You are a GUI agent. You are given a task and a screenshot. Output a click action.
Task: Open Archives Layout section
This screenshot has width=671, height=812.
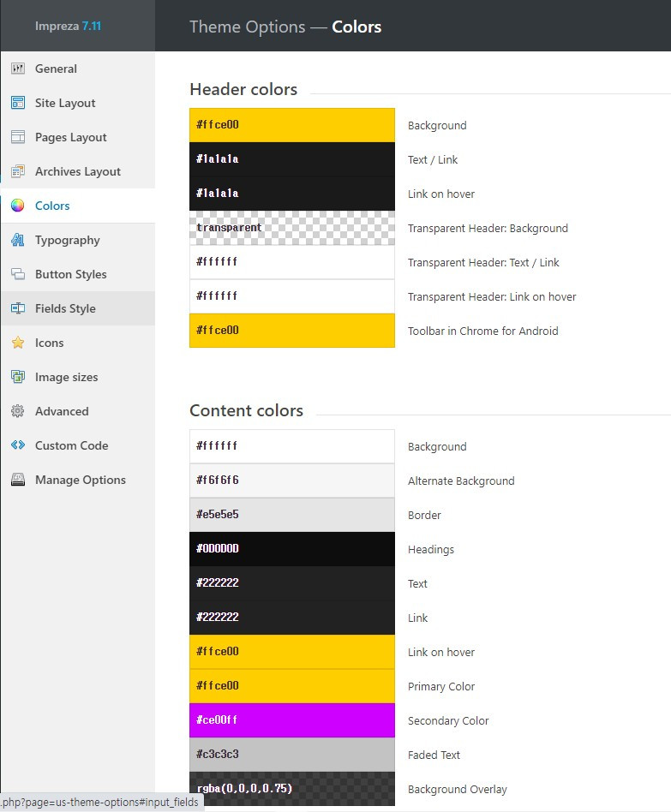pyautogui.click(x=78, y=171)
